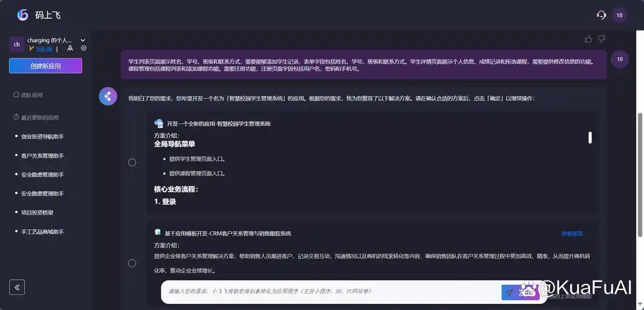Click the rocket team icon in the sidebar
644x310 pixels.
pos(70,47)
